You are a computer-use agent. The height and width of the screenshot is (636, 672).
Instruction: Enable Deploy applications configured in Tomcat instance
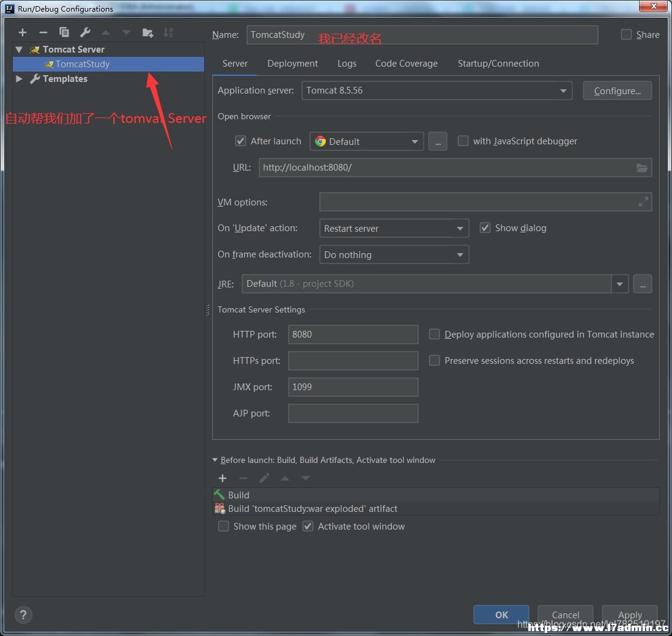tap(434, 335)
